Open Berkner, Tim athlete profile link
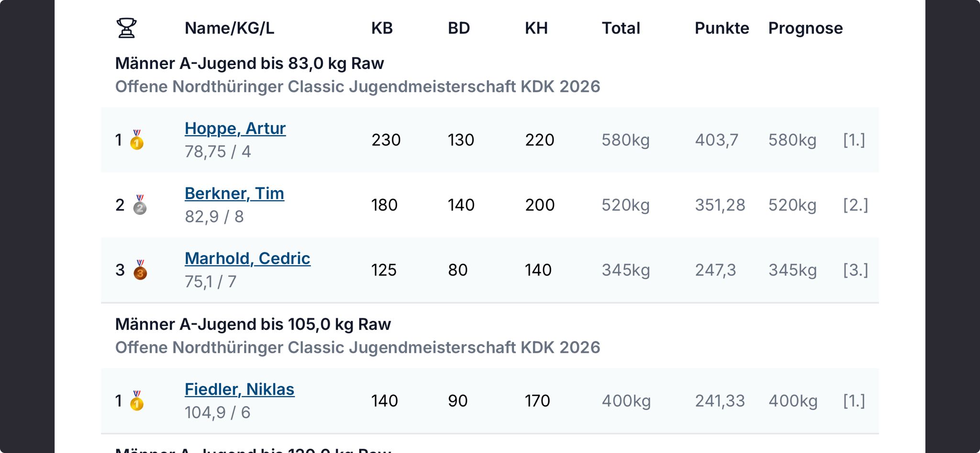 234,193
